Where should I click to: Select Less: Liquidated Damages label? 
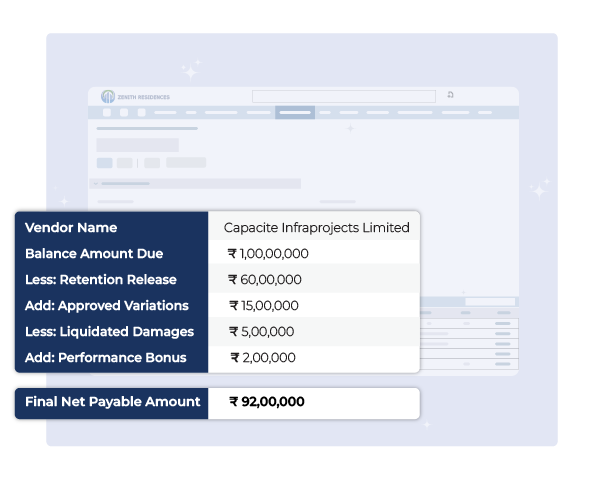pyautogui.click(x=109, y=332)
